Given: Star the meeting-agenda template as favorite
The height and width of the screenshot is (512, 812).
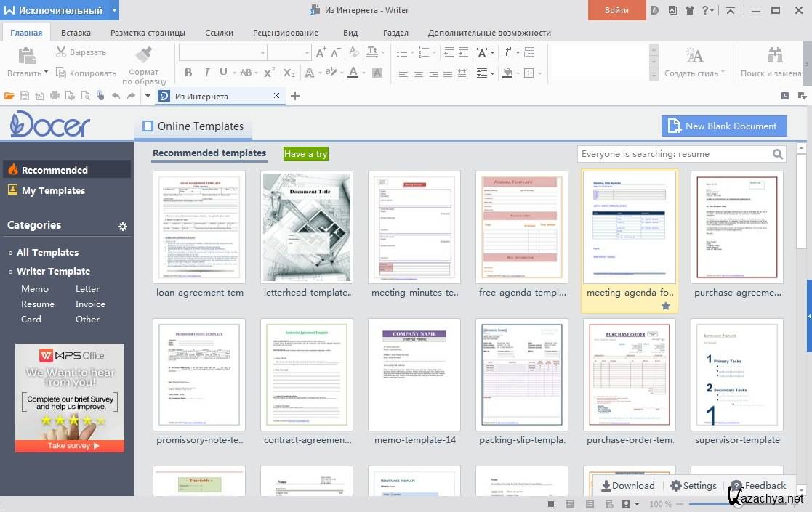Looking at the screenshot, I should pos(666,306).
